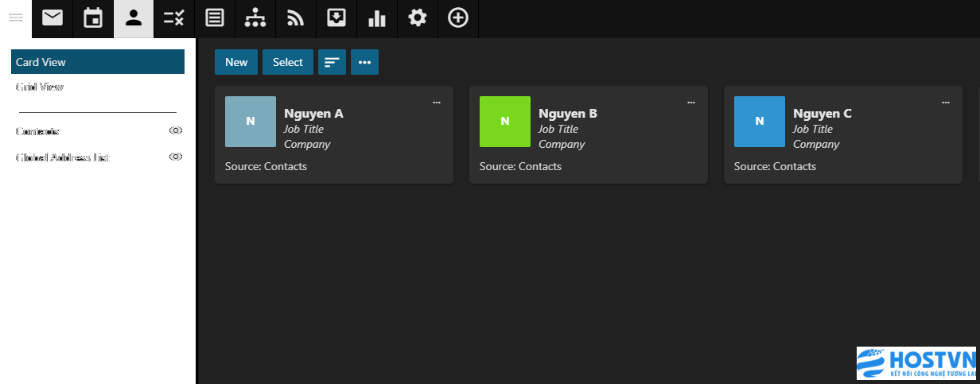Image resolution: width=980 pixels, height=384 pixels.
Task: Click the plus circle add icon
Action: pyautogui.click(x=458, y=17)
